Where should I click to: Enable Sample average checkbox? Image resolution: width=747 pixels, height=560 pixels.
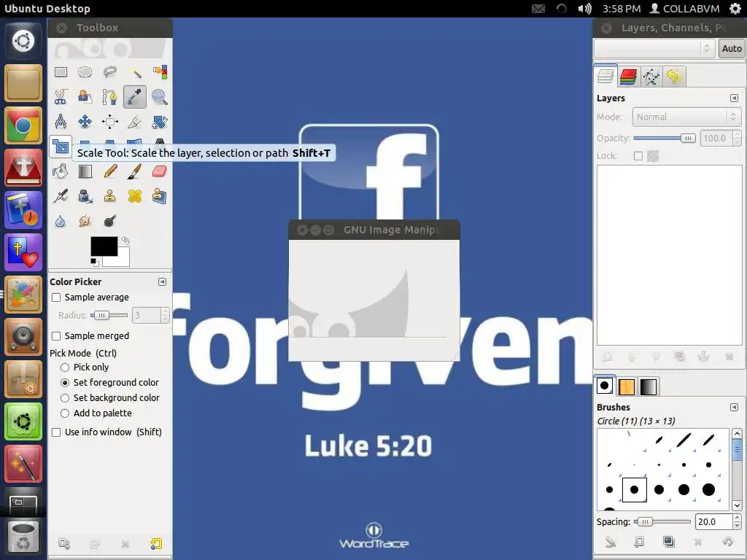point(56,297)
